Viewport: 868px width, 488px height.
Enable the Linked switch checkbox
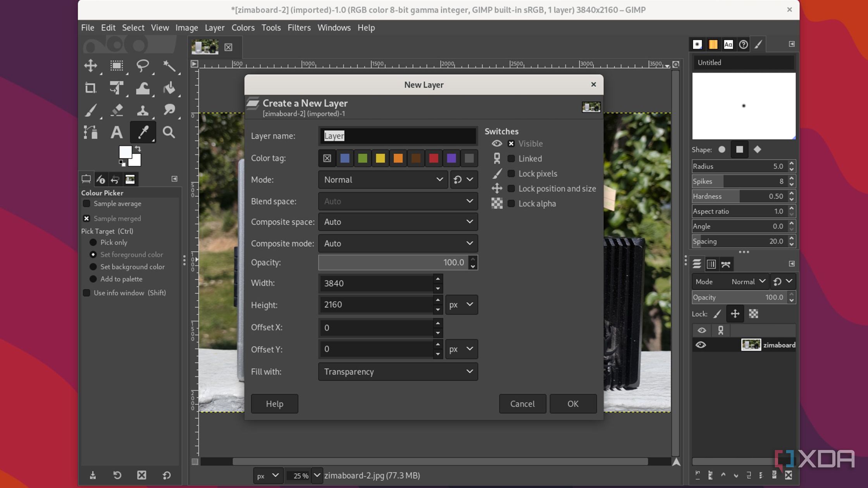511,159
